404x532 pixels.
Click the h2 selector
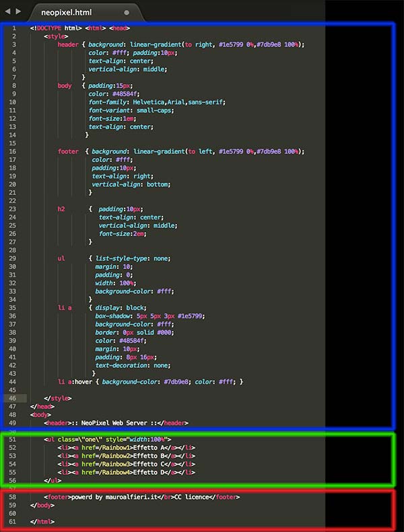click(x=61, y=209)
